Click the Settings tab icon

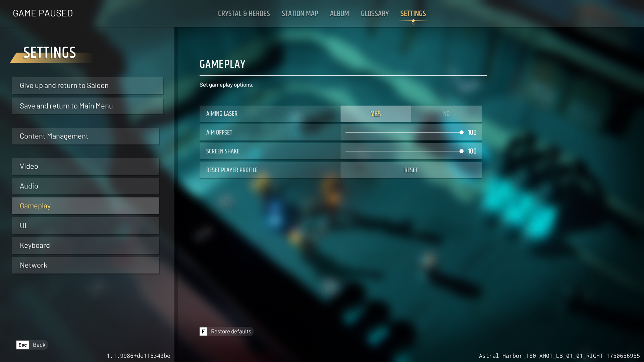[x=413, y=13]
